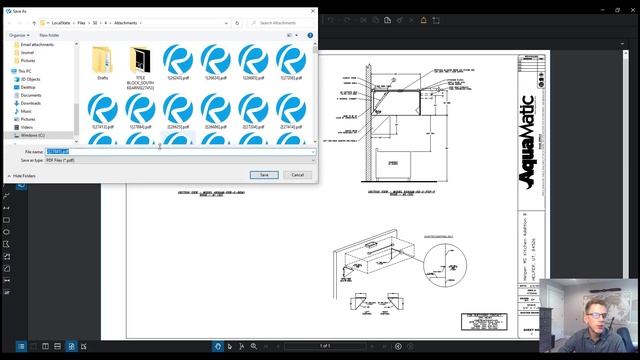Switch to single-page view icon
This screenshot has height=360, width=640.
33,347
